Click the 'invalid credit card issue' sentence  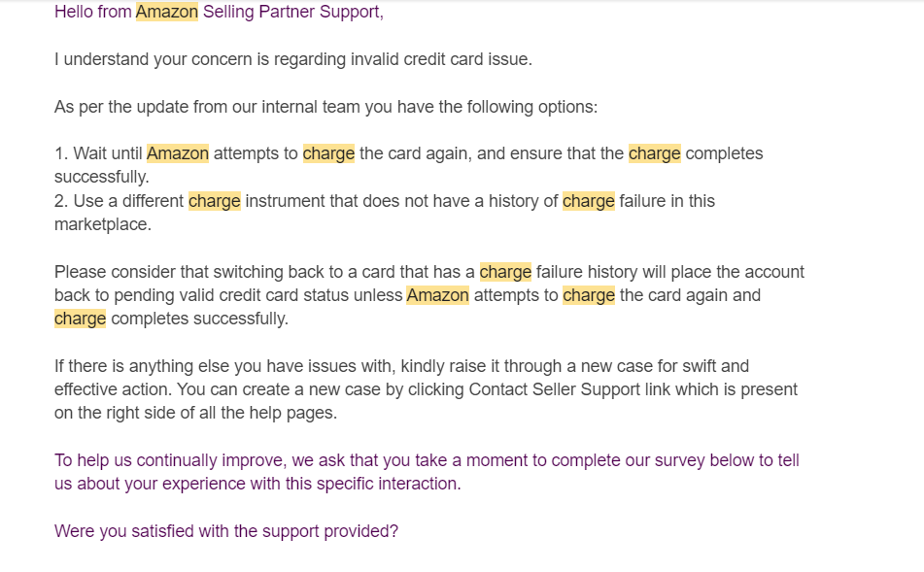pos(293,59)
